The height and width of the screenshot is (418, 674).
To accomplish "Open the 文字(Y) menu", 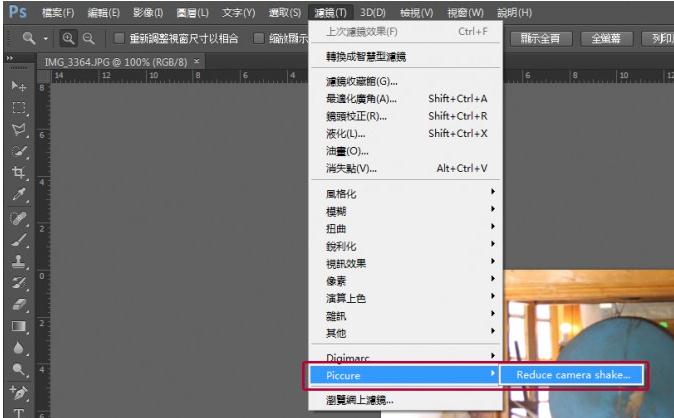I will [x=239, y=13].
